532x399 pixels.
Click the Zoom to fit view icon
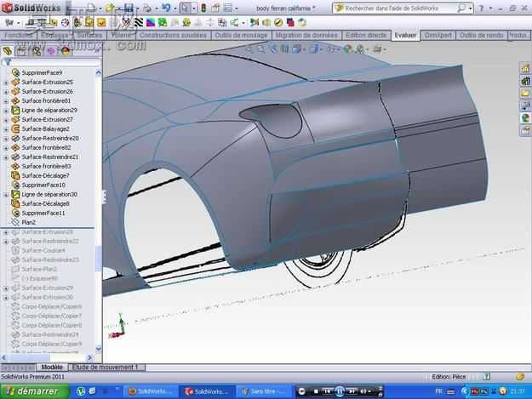(x=249, y=49)
